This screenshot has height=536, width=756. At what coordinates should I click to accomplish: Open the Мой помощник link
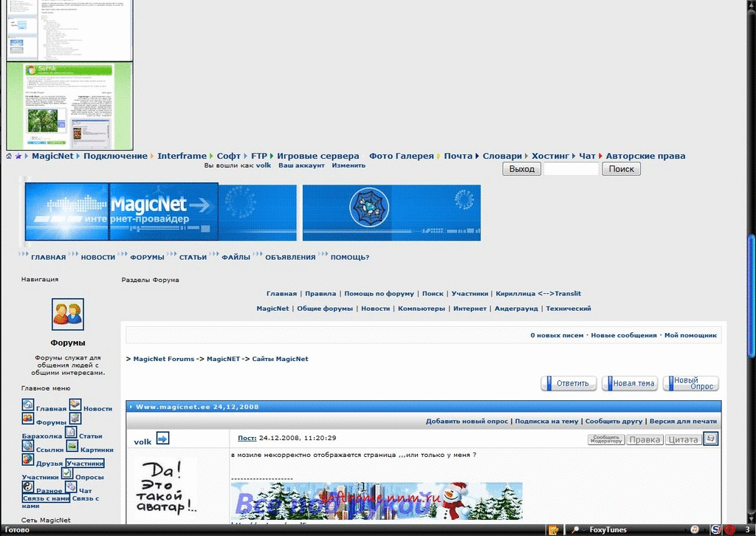tap(690, 335)
